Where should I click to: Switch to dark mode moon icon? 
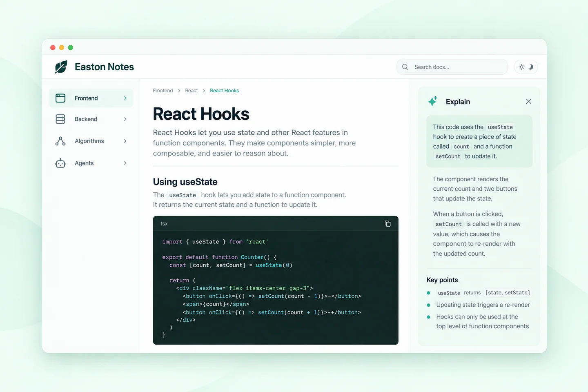531,67
